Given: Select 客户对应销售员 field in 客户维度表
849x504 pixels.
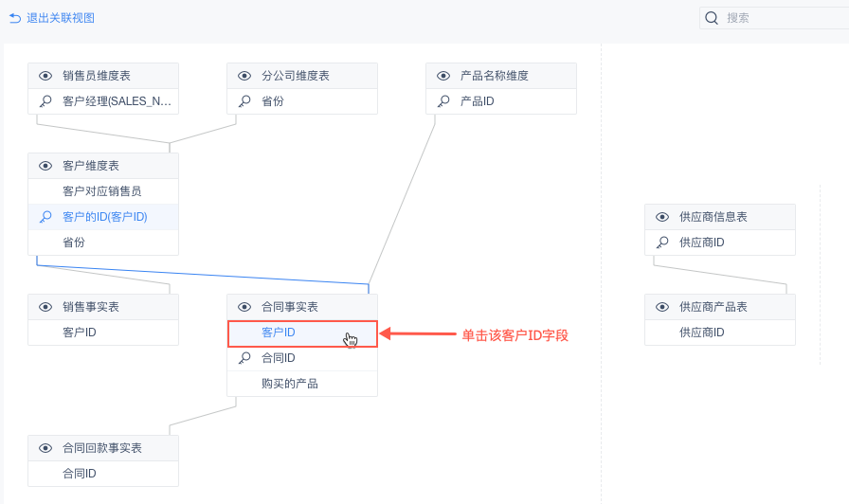Looking at the screenshot, I should click(x=101, y=191).
